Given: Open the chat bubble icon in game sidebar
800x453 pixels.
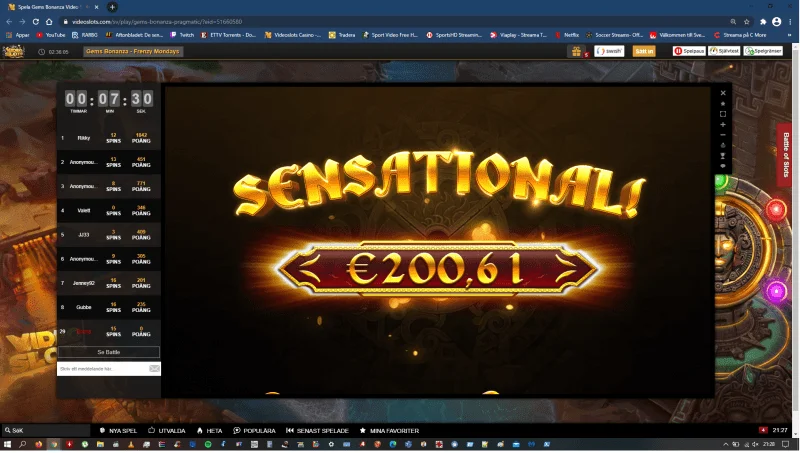Looking at the screenshot, I should click(723, 166).
